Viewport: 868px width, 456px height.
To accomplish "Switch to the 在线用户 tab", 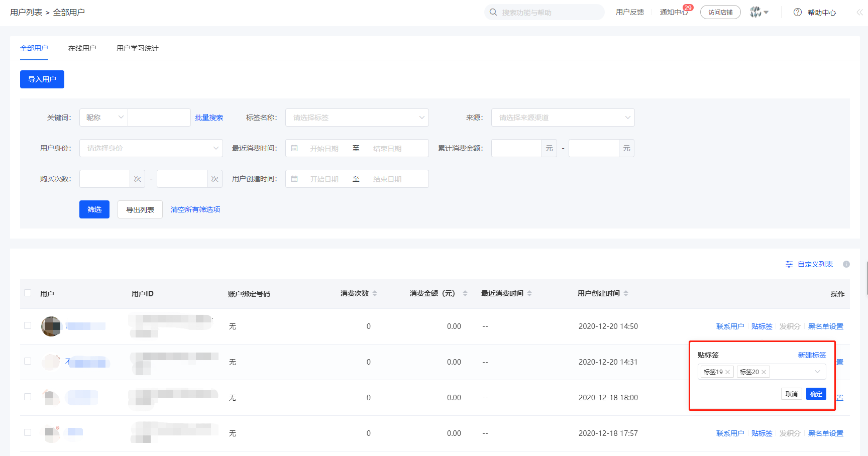I will (82, 48).
